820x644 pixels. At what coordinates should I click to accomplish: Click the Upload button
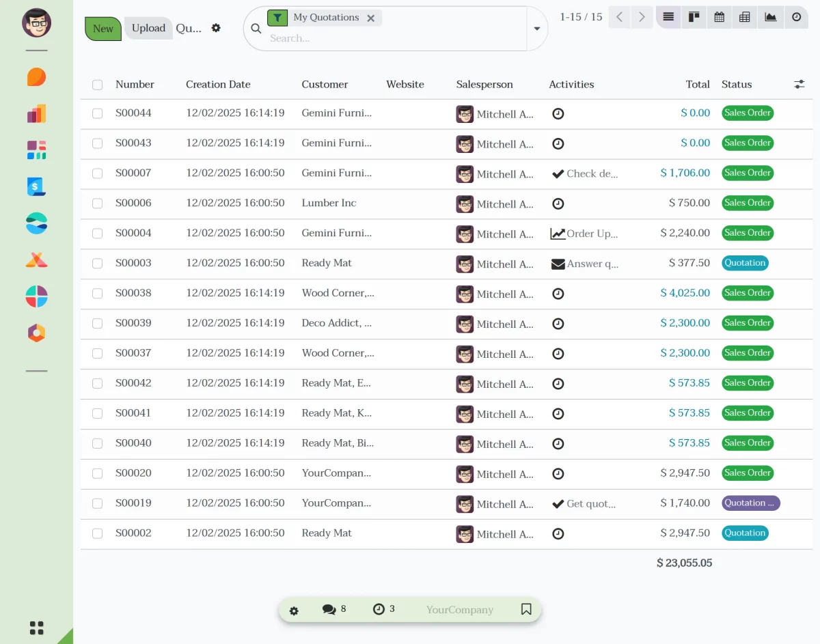click(x=148, y=28)
